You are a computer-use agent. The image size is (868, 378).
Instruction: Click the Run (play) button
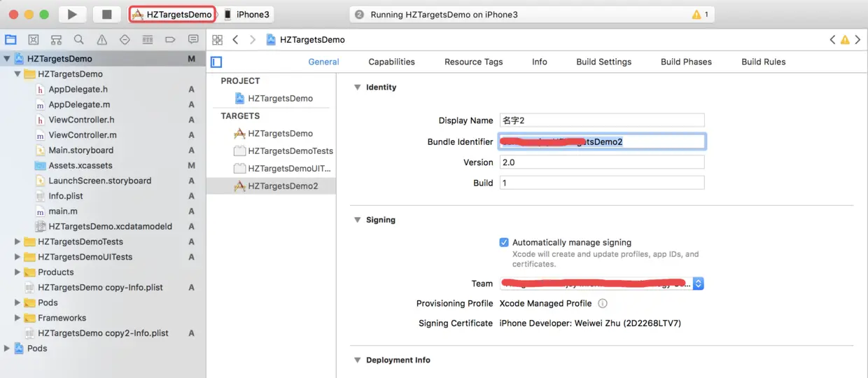pos(72,14)
